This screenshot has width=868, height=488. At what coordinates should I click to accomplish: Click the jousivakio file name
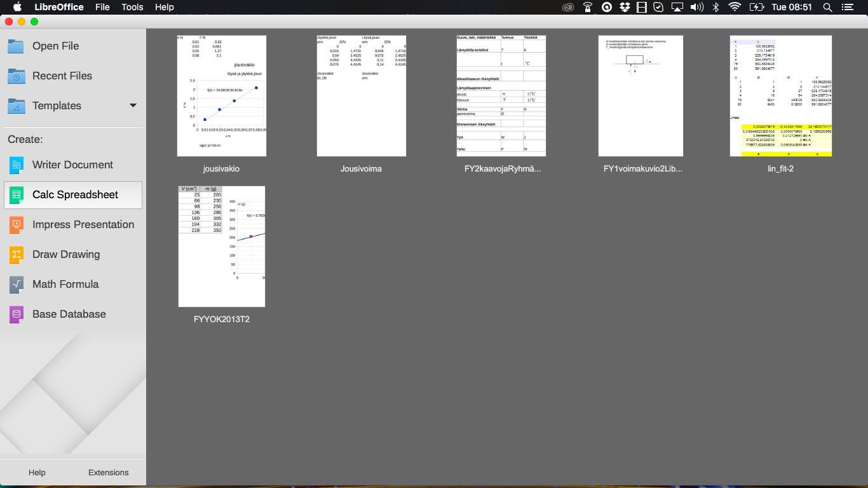[x=222, y=169]
